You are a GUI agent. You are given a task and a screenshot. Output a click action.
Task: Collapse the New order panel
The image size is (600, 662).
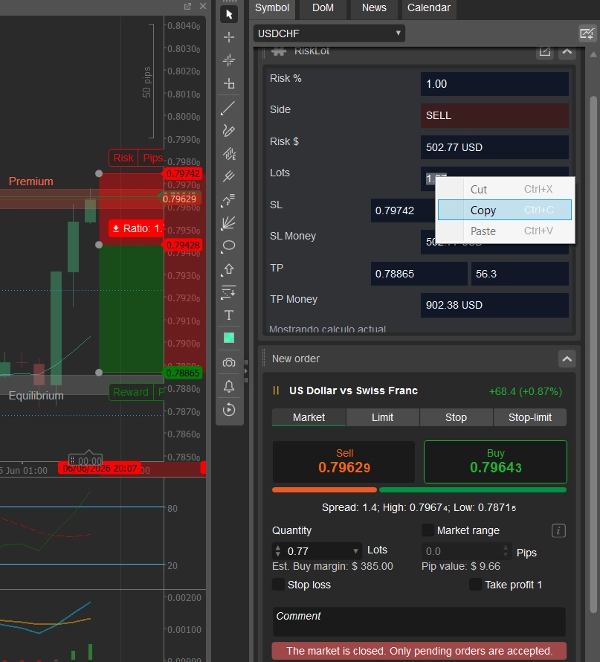tap(567, 359)
